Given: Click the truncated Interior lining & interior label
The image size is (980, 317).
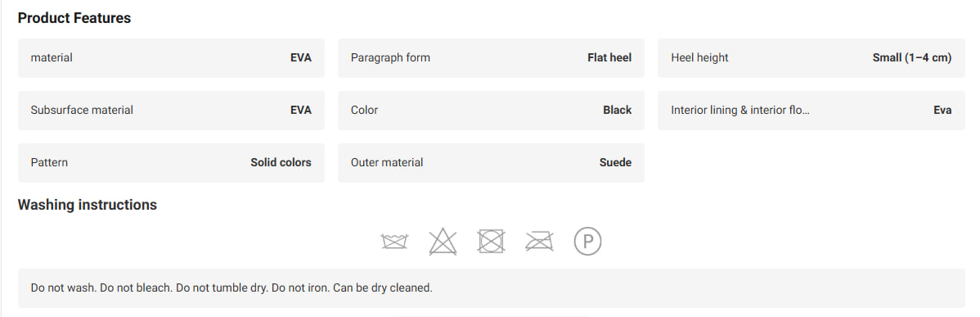Looking at the screenshot, I should 740,110.
